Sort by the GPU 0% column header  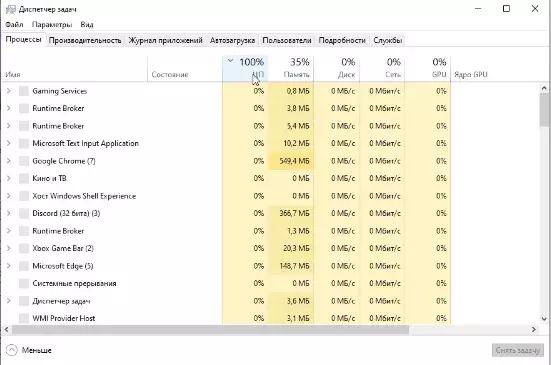[x=428, y=69]
